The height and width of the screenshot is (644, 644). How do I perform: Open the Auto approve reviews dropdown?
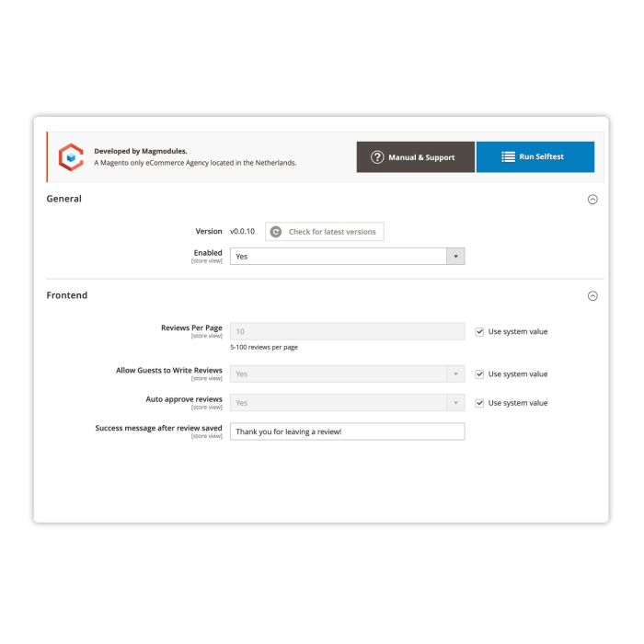tap(347, 403)
